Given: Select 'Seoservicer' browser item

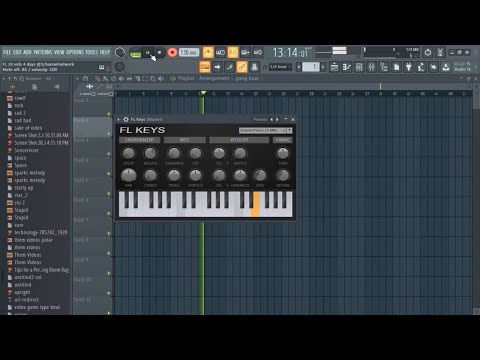Looking at the screenshot, I should click(26, 150).
